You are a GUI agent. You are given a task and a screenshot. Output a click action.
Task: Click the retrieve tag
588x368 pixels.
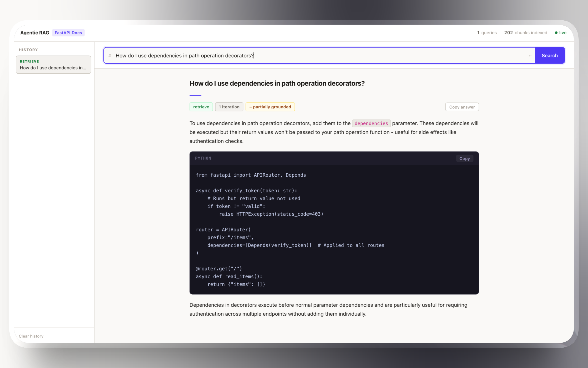click(201, 107)
